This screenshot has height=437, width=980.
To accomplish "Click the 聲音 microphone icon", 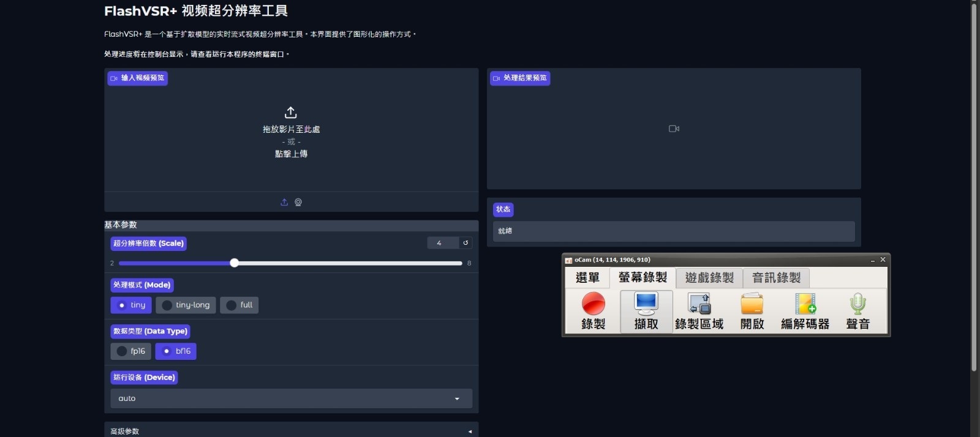I will [858, 304].
